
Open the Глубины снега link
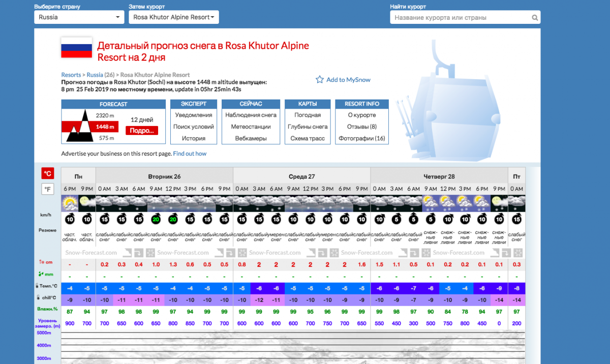(x=308, y=127)
